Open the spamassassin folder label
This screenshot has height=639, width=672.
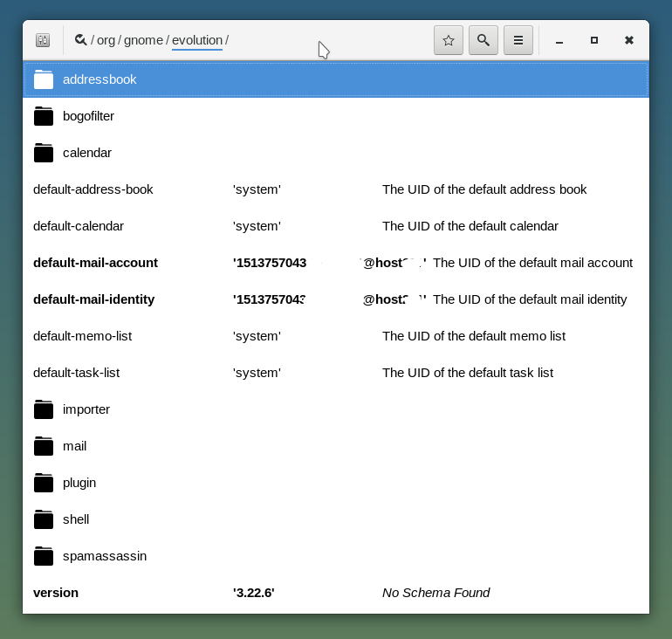(x=105, y=556)
